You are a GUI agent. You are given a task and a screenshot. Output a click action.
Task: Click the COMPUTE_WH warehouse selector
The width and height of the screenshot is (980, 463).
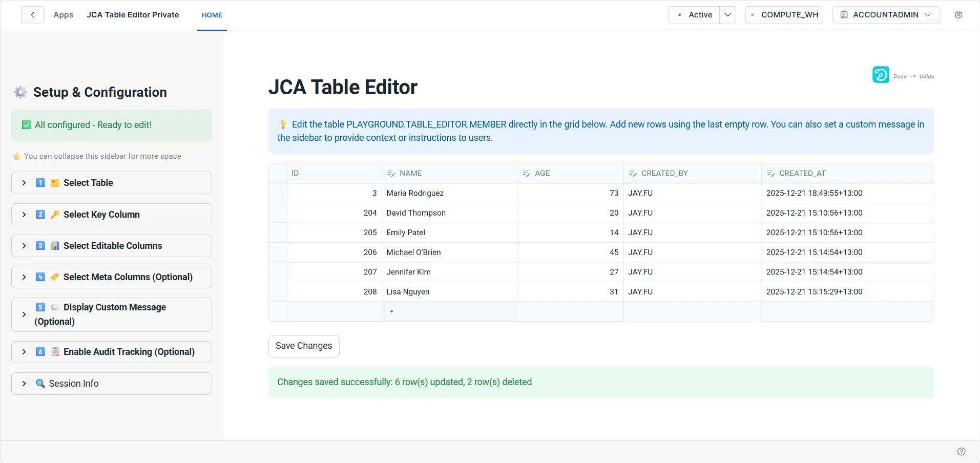tap(784, 14)
